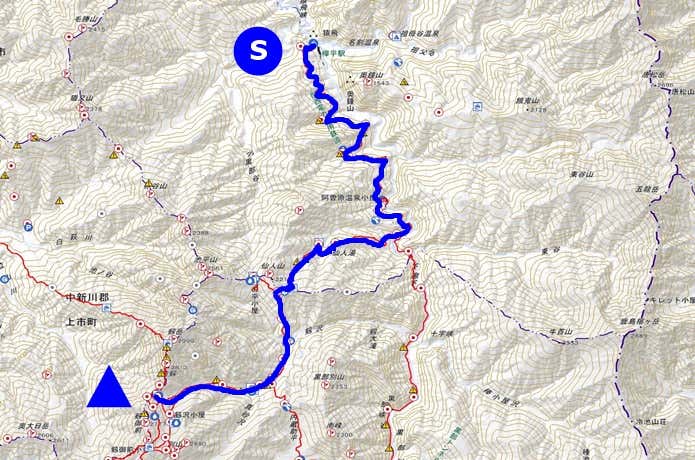
Task: Click the 中新川郡 district label
Action: [x=87, y=297]
